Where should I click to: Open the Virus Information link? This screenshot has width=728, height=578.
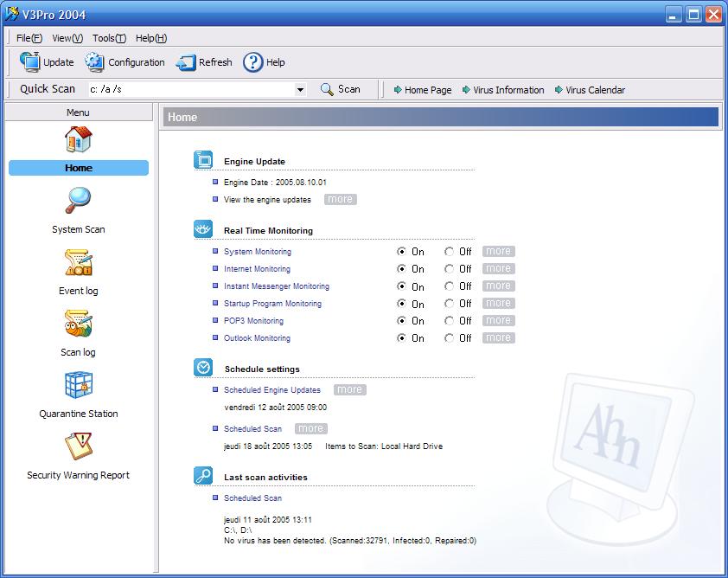pos(508,90)
